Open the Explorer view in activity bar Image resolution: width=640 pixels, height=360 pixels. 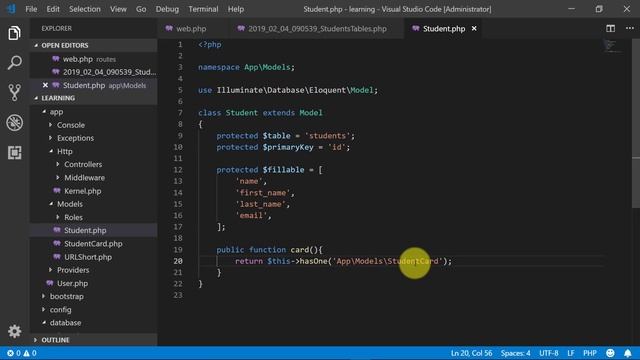pos(14,33)
